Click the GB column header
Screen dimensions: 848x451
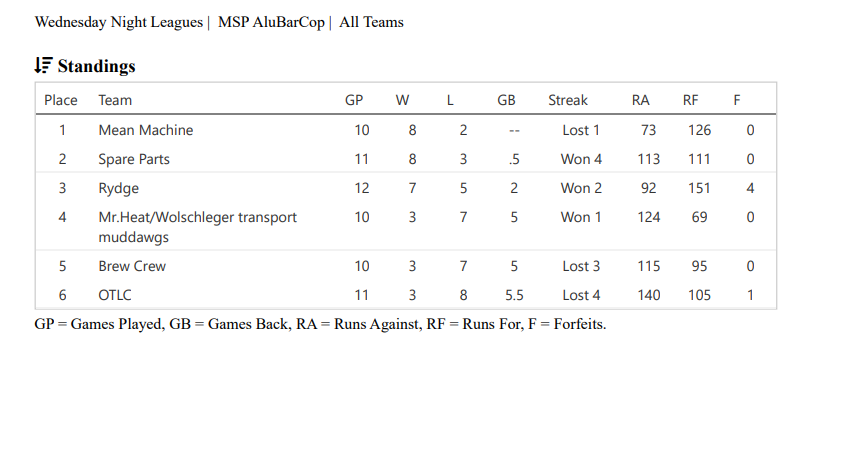point(506,100)
